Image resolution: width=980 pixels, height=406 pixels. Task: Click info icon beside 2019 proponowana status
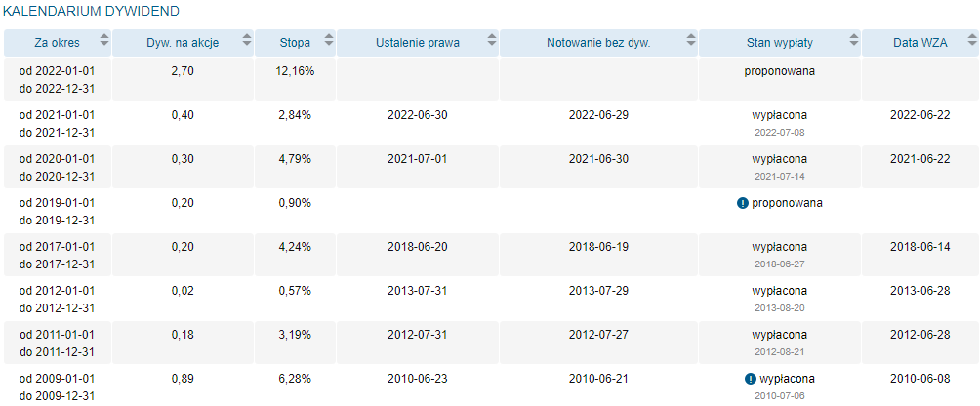[743, 203]
